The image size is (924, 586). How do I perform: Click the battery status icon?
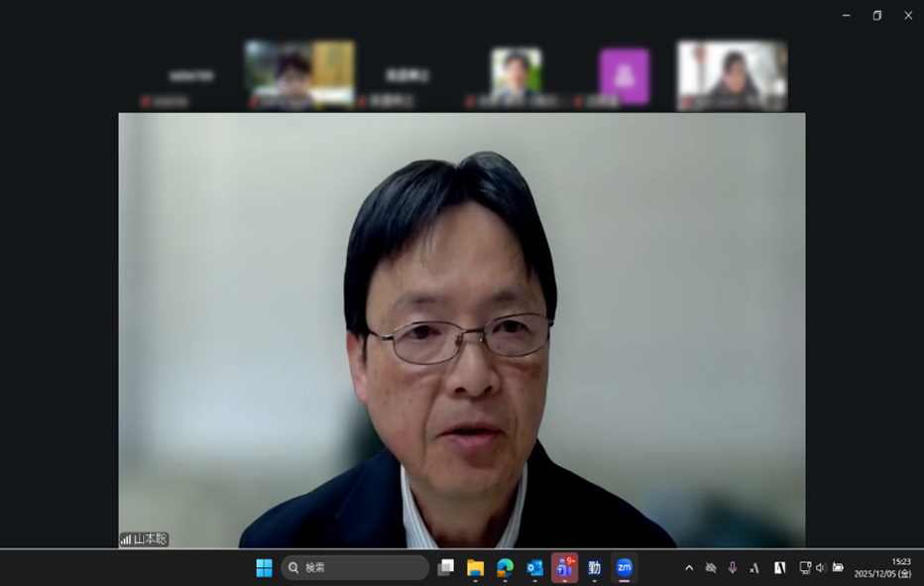838,568
